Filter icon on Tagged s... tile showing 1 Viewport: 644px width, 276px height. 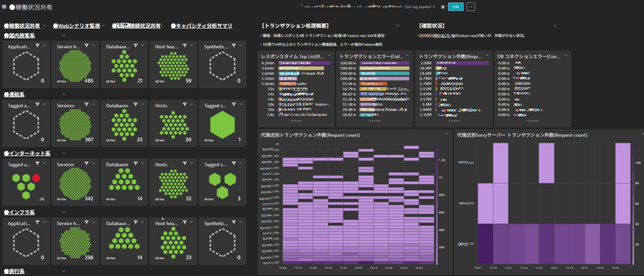point(234,105)
